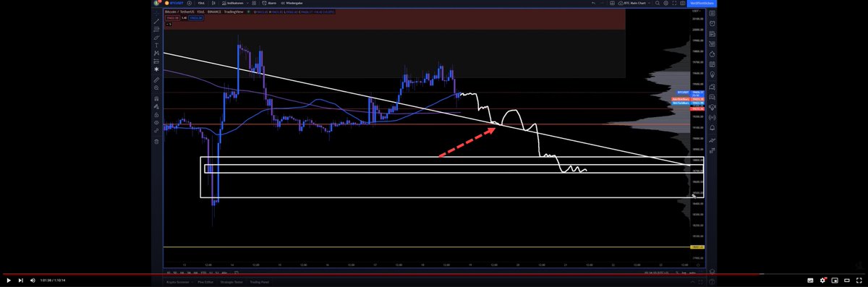Toggle log scale on price axis

click(x=684, y=273)
